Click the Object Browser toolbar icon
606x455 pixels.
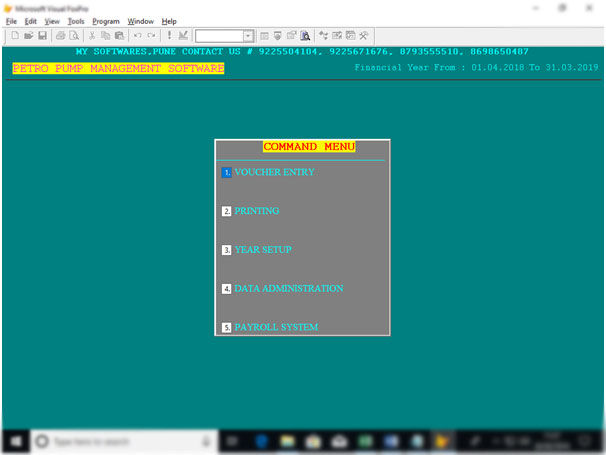(337, 36)
